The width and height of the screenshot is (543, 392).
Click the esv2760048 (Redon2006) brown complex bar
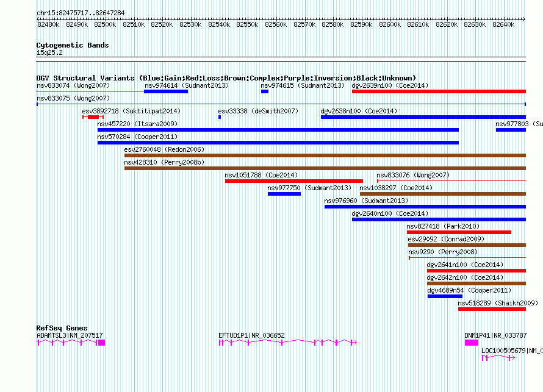pos(325,155)
